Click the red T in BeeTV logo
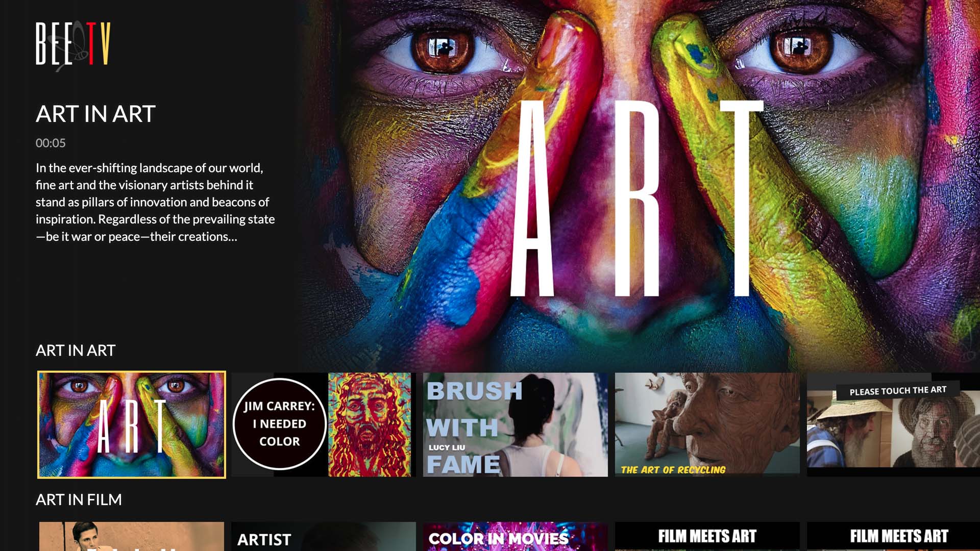This screenshot has height=551, width=980. 91,43
